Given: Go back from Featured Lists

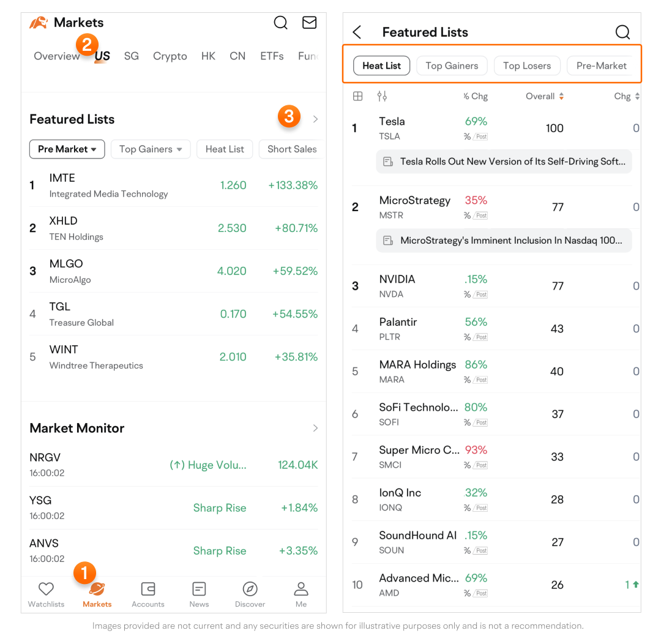Looking at the screenshot, I should pos(357,32).
